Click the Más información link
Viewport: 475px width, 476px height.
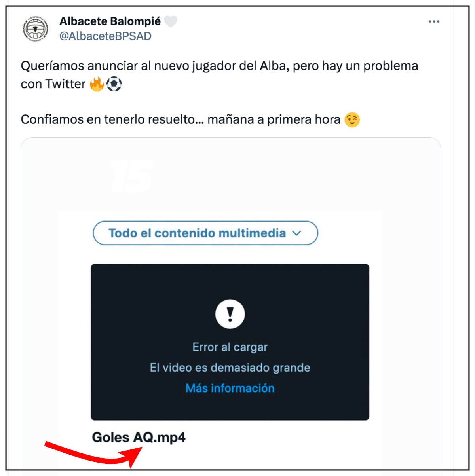(230, 388)
